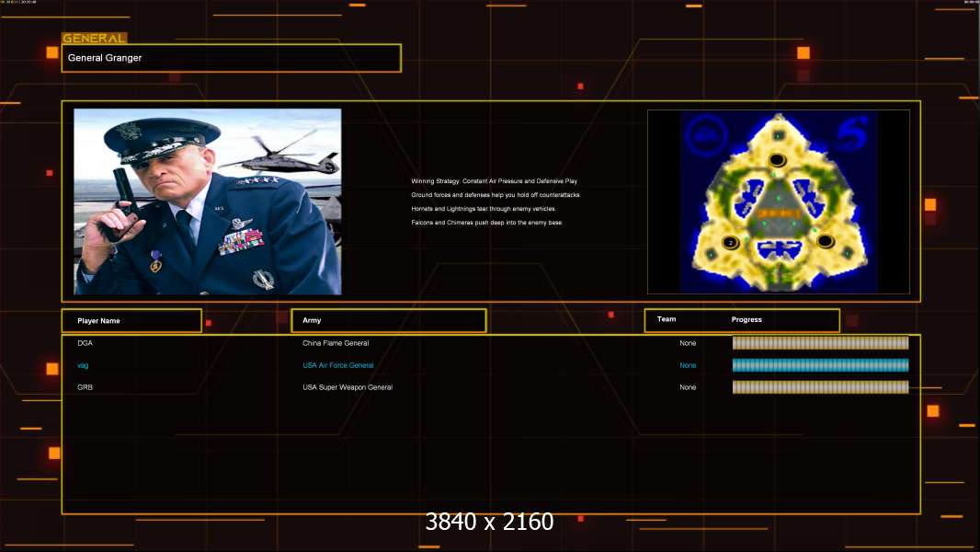The width and height of the screenshot is (980, 552).
Task: Click the Progress column header
Action: (x=746, y=319)
